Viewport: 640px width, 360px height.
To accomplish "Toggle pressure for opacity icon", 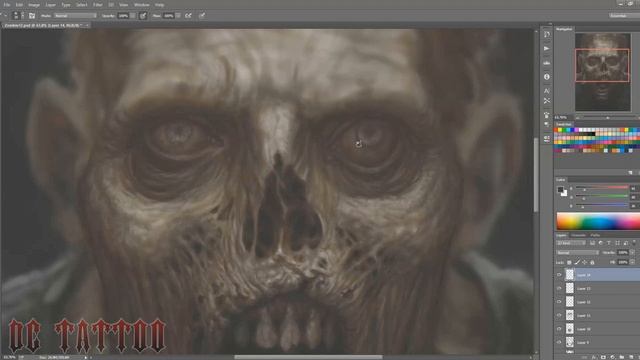I will [143, 16].
